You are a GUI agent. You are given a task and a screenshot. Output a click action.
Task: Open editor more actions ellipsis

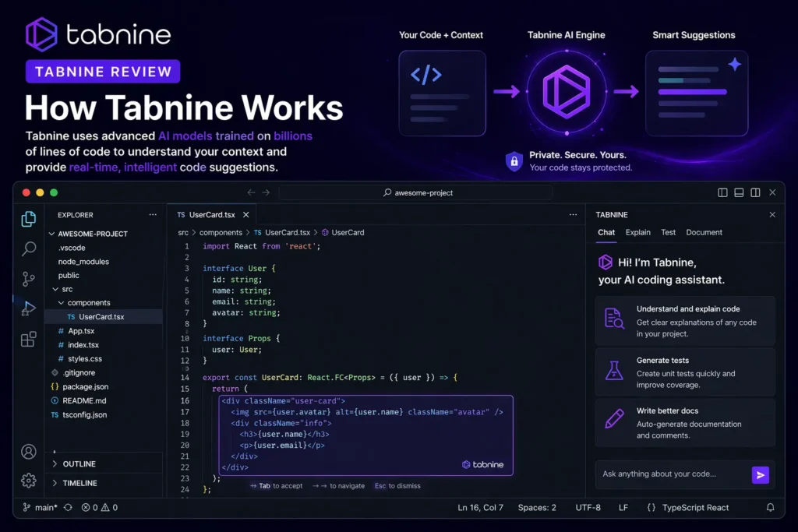(x=573, y=215)
